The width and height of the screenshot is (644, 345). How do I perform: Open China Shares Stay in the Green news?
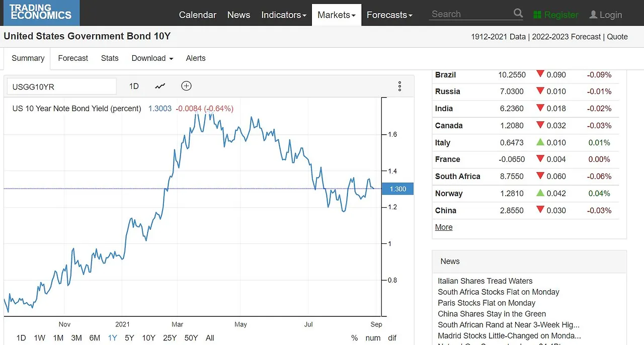(492, 314)
